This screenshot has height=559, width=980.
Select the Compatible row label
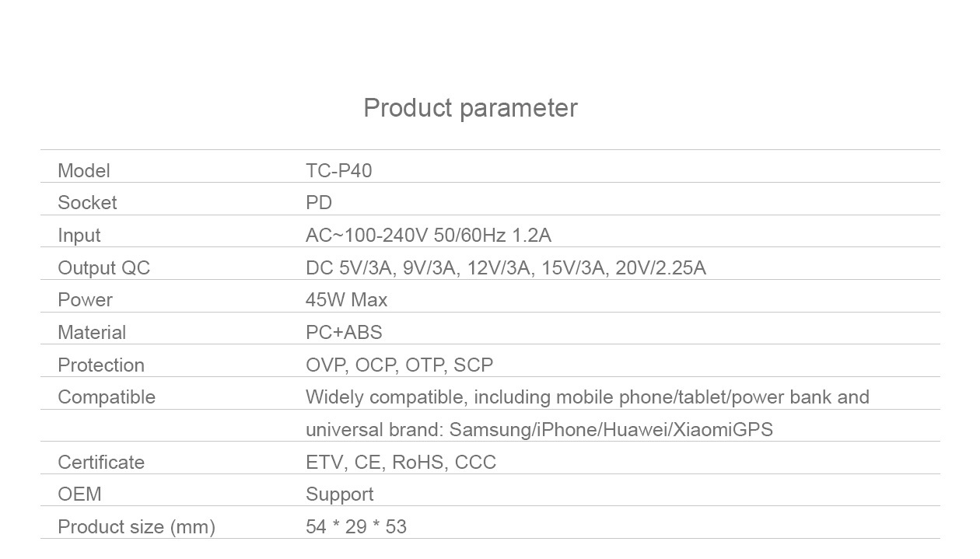(107, 397)
